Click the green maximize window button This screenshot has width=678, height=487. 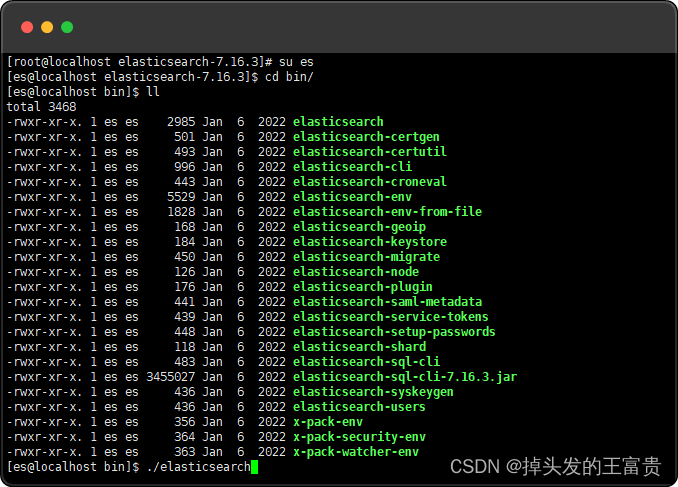pyautogui.click(x=67, y=27)
